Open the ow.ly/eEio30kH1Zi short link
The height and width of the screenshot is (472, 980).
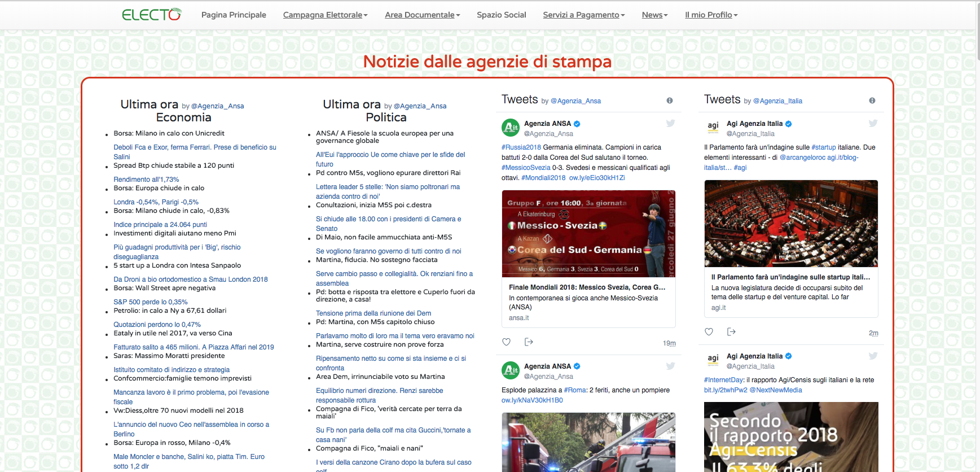597,178
